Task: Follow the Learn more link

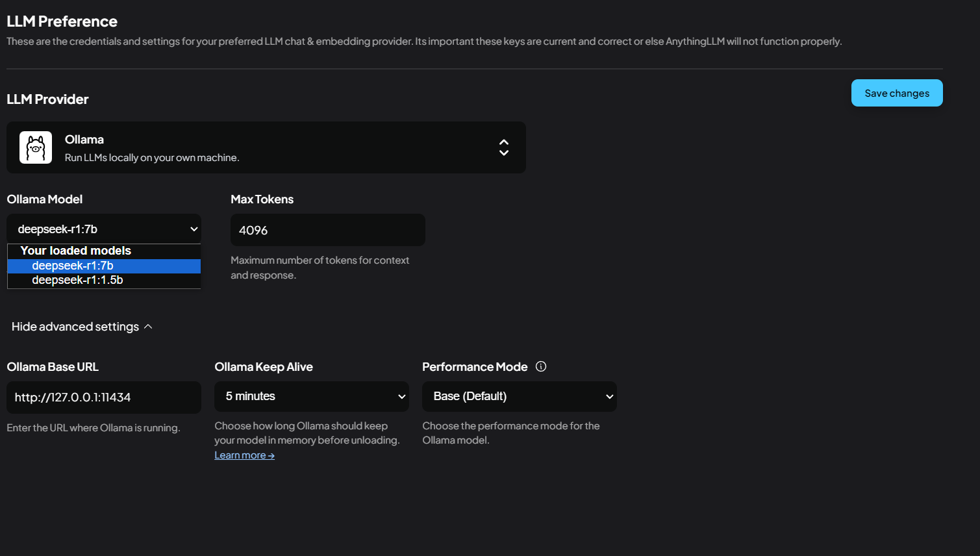Action: 244,455
